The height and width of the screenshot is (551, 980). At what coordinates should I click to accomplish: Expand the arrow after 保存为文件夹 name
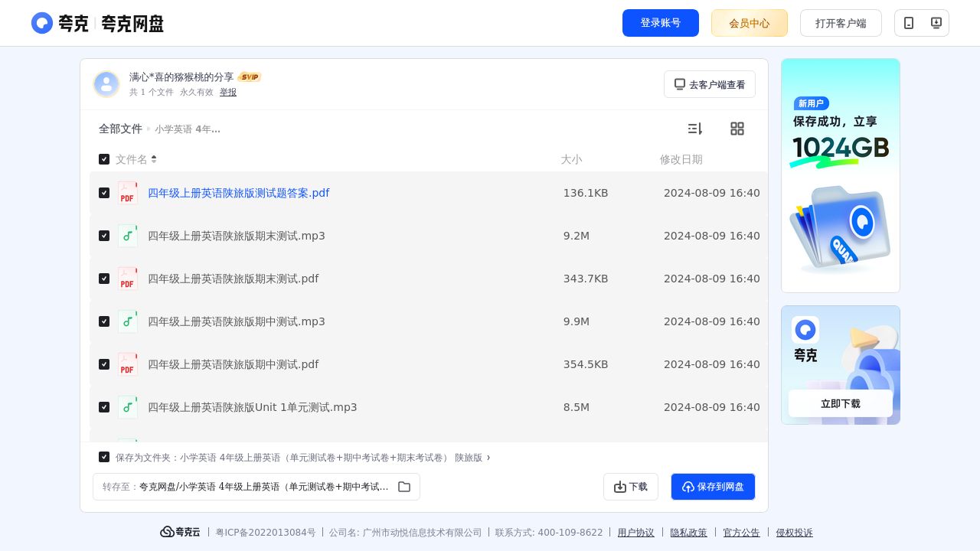(488, 458)
